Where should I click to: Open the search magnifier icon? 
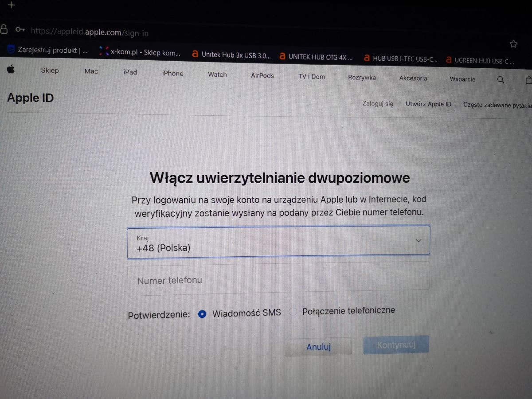coord(501,80)
